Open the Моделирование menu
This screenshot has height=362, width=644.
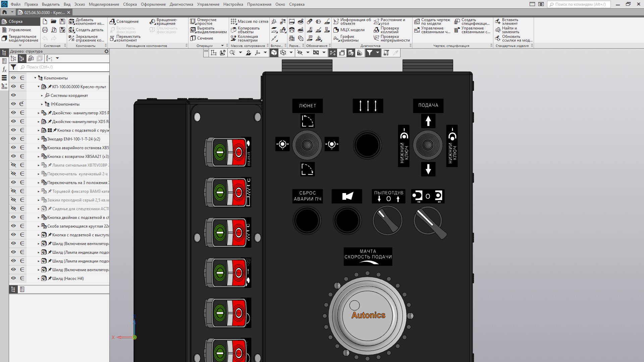click(x=104, y=4)
